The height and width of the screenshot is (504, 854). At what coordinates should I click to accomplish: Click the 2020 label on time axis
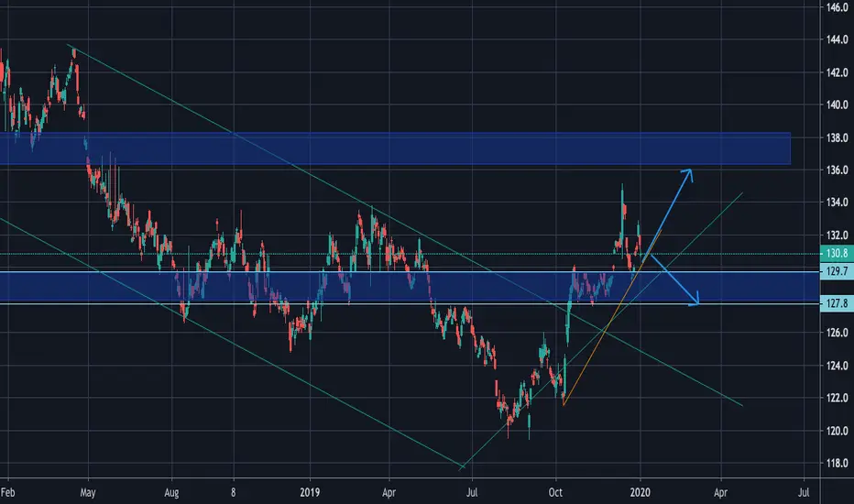coord(640,493)
